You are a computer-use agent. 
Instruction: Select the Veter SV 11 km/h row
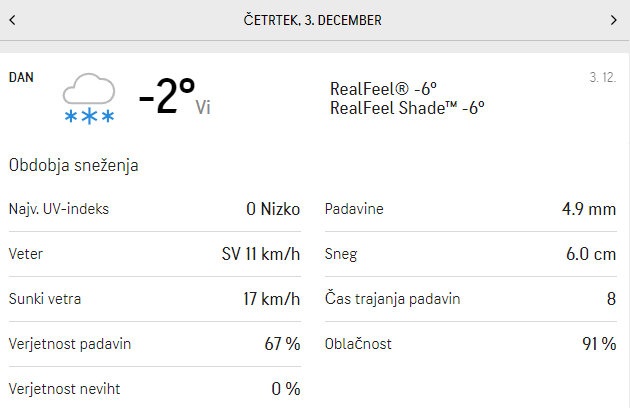tap(155, 254)
